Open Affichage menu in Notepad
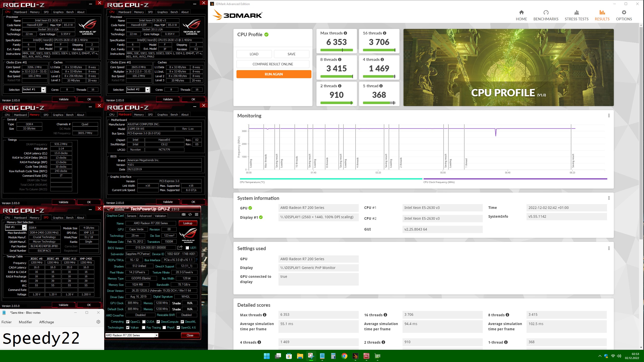The height and width of the screenshot is (362, 644). tap(47, 322)
